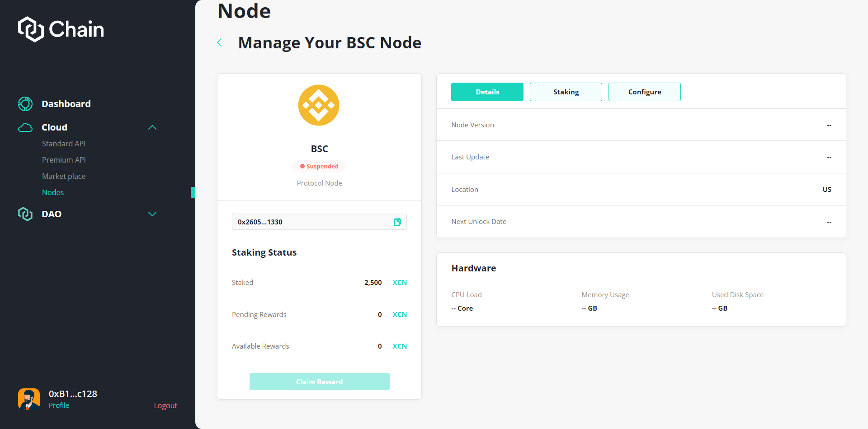Copy the node address 0x2605...1330
Viewport: 868px width, 429px height.
(397, 222)
